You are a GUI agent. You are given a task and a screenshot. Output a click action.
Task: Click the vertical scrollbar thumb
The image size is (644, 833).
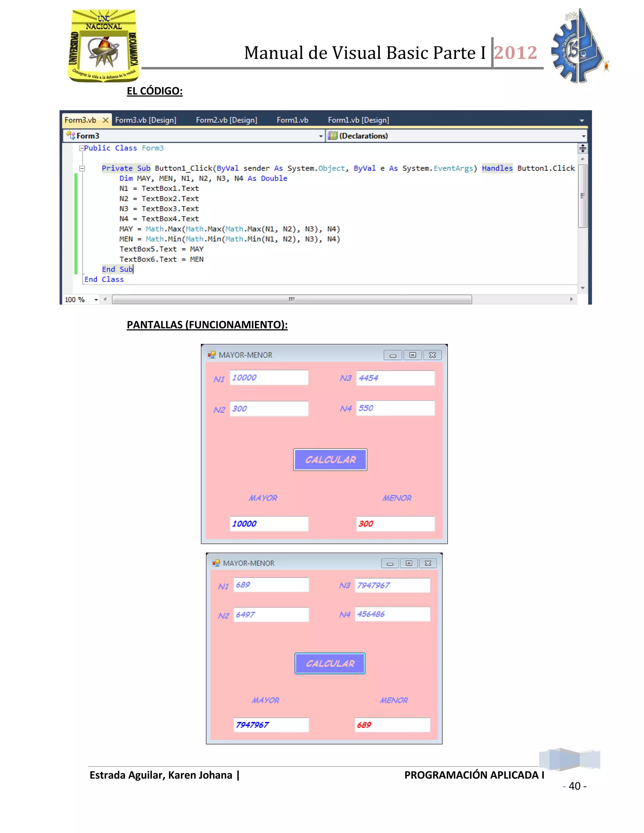pos(583,196)
